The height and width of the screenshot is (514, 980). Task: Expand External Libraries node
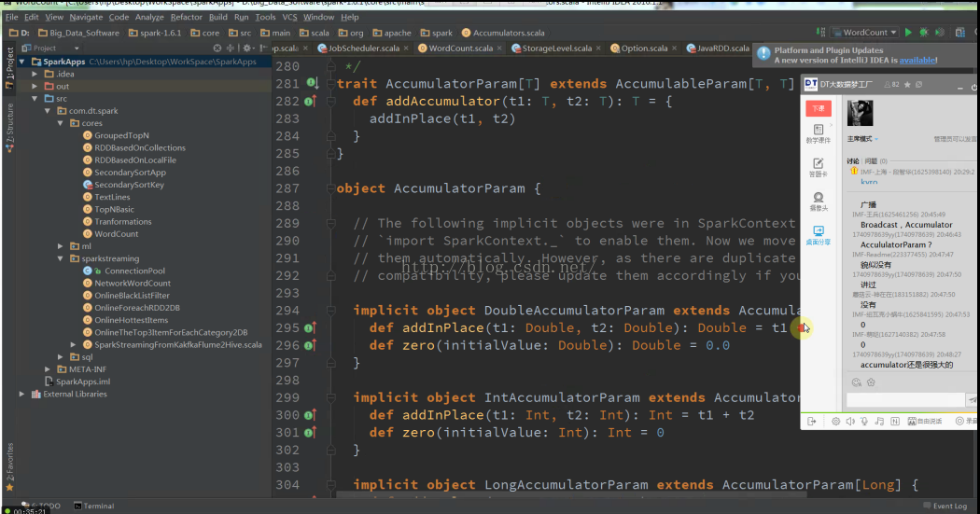21,394
